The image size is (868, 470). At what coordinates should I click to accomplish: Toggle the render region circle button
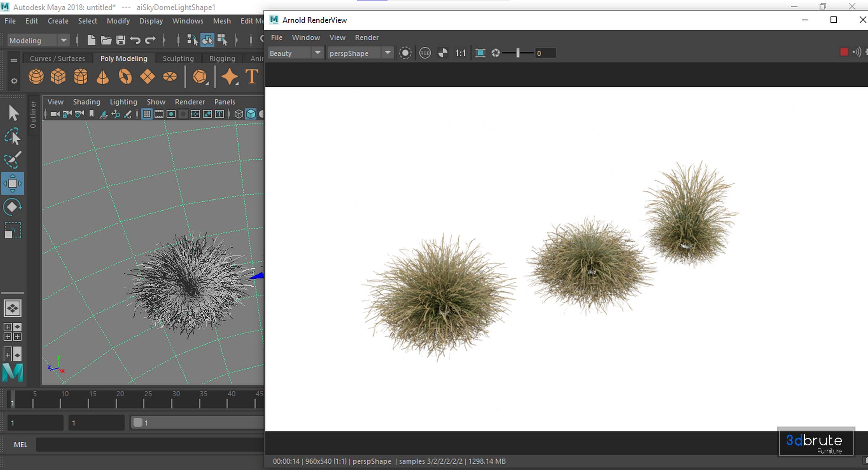[405, 53]
